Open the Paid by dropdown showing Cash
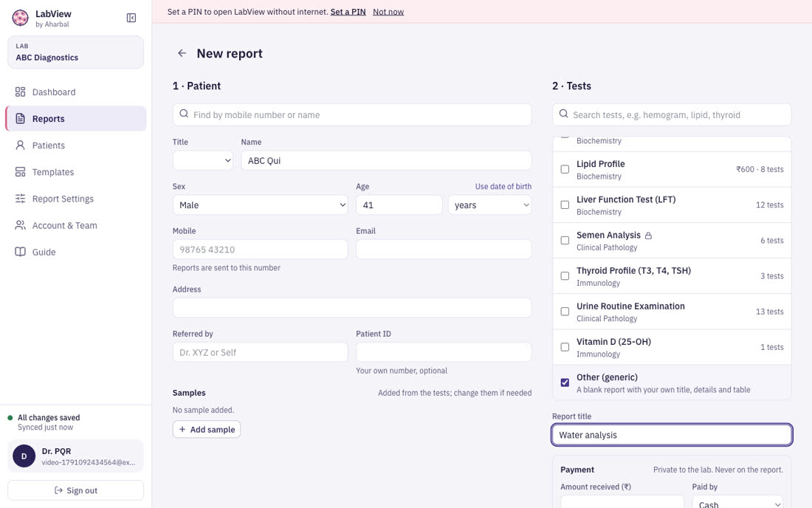 737,502
